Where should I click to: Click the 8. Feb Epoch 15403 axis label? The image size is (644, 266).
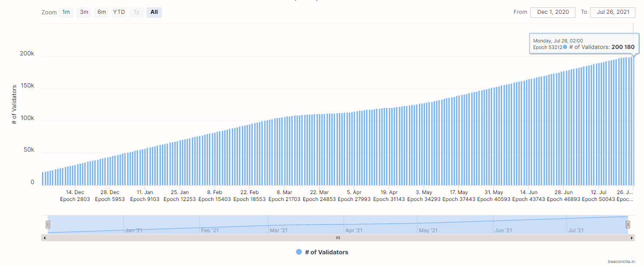[215, 196]
